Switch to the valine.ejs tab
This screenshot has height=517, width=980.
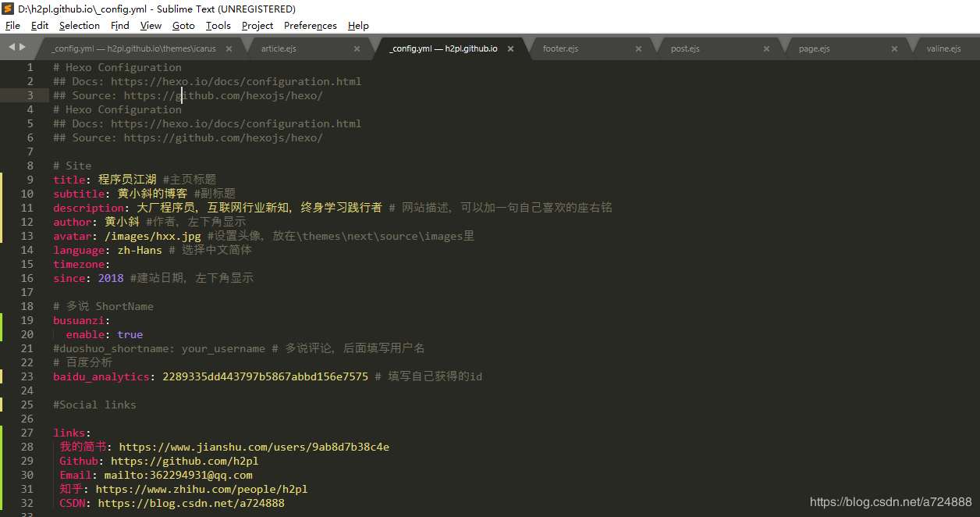pyautogui.click(x=943, y=48)
